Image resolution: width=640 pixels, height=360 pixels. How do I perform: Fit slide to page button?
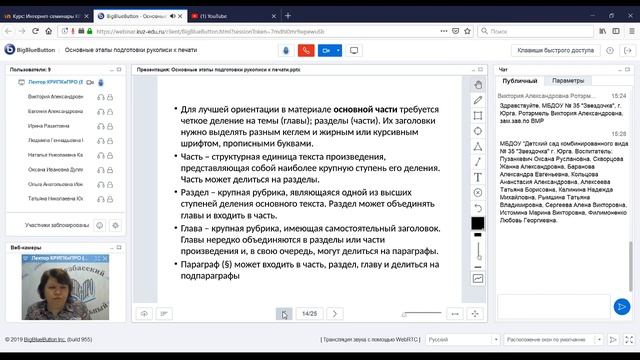coord(475,313)
